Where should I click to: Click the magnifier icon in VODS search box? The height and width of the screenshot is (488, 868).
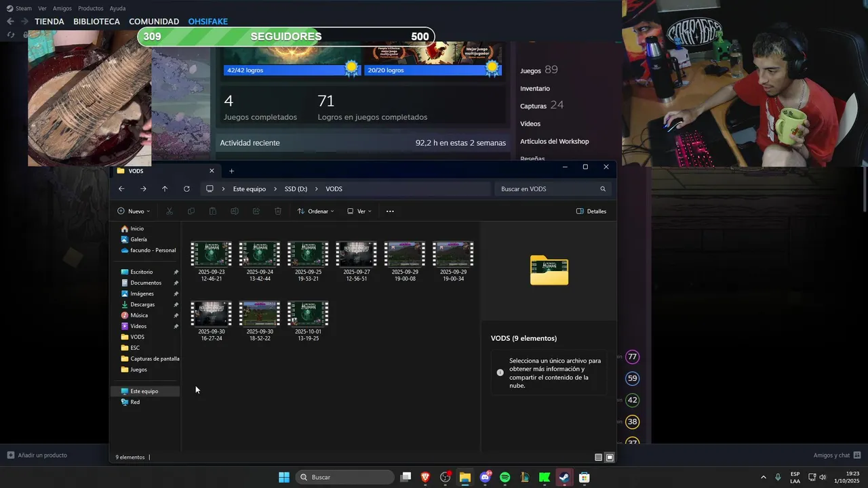tap(603, 189)
